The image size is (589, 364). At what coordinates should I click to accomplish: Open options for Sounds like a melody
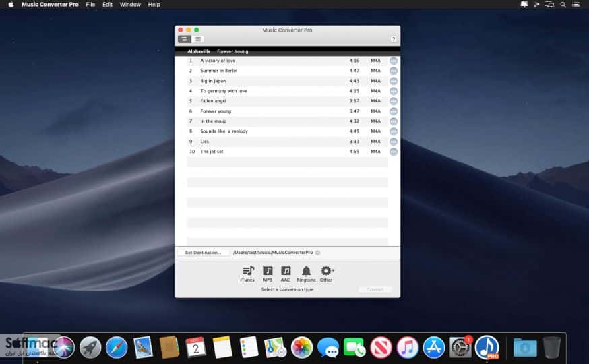pyautogui.click(x=394, y=131)
